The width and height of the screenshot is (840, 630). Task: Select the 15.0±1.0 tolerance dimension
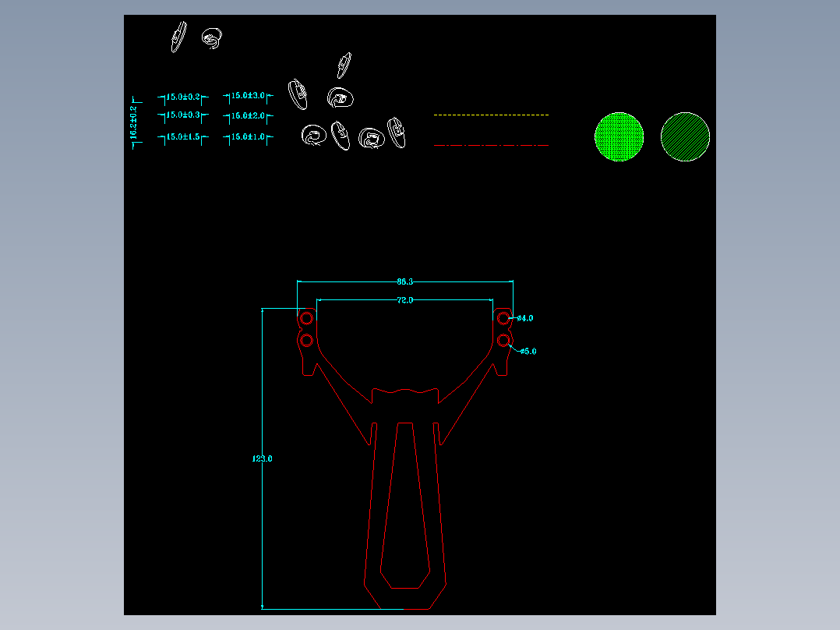click(x=248, y=137)
